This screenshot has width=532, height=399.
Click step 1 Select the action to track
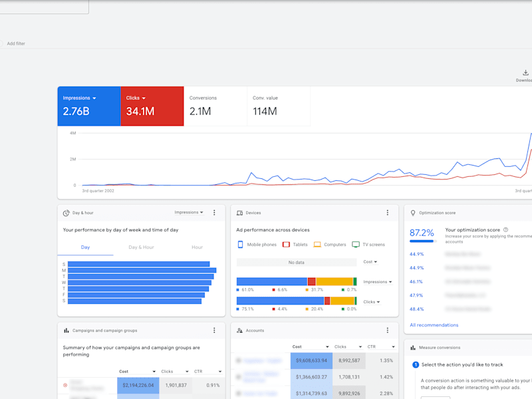(458, 364)
